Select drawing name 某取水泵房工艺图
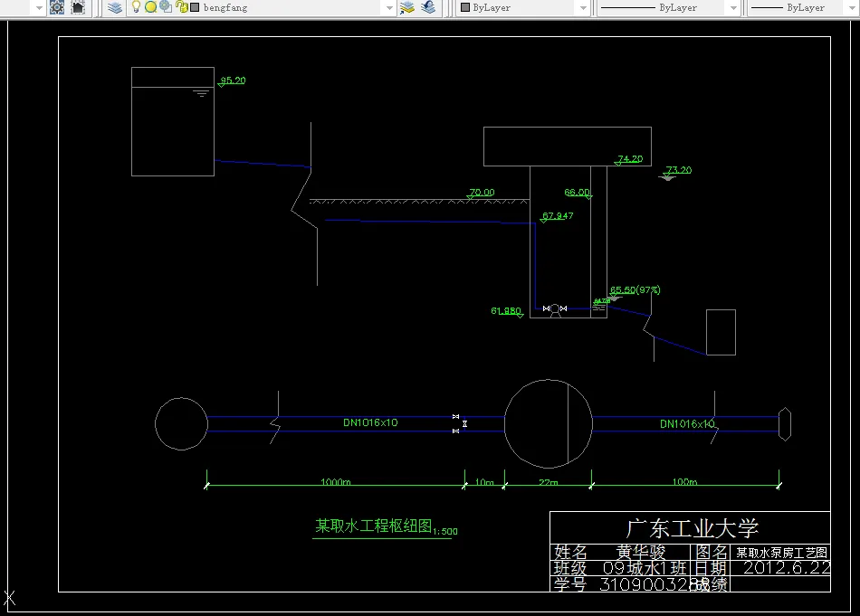 (x=781, y=553)
